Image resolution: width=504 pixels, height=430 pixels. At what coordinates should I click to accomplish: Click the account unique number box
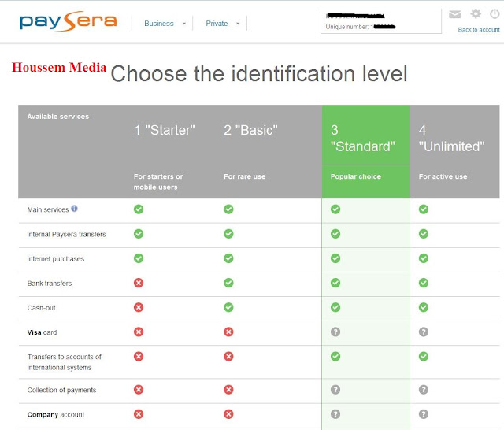point(381,21)
